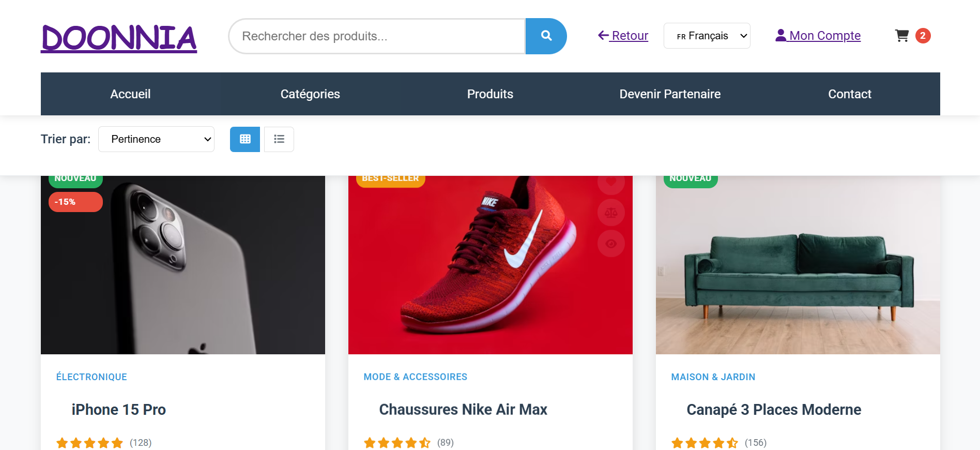Select the Accueil menu item
The width and height of the screenshot is (980, 450).
pyautogui.click(x=130, y=94)
